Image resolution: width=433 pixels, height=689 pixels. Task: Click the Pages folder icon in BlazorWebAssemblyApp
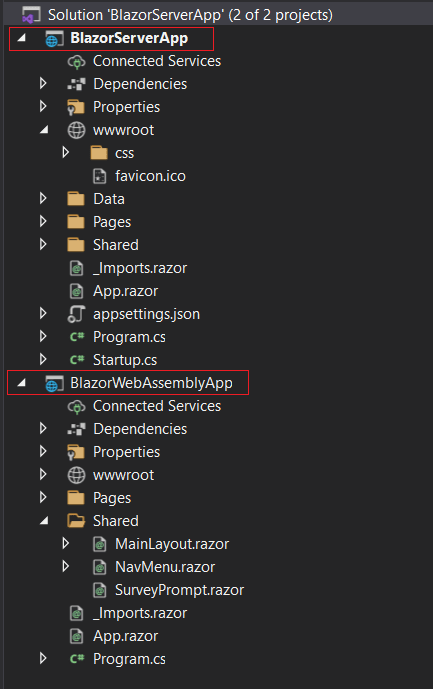(76, 498)
